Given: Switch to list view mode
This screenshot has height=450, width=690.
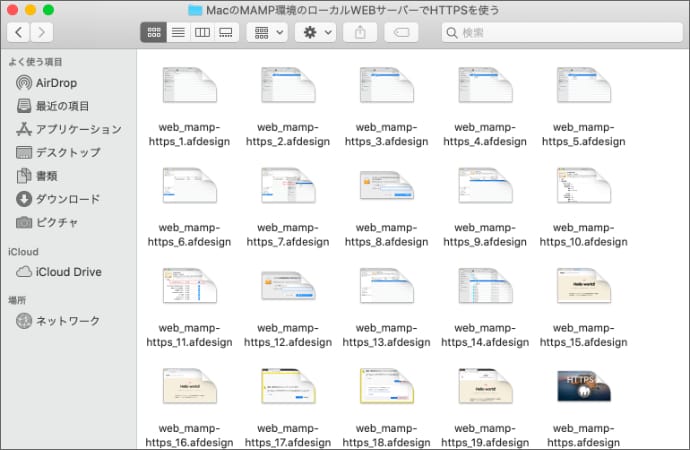Looking at the screenshot, I should [178, 33].
